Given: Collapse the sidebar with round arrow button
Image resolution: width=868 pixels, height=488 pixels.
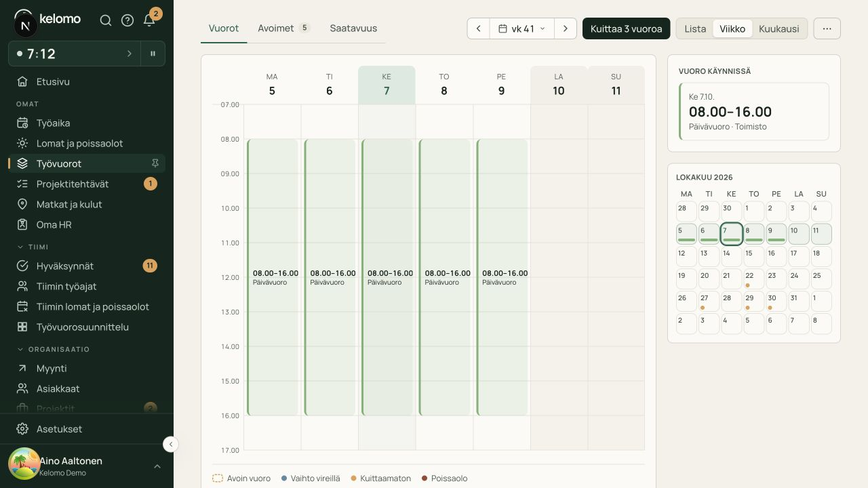Looking at the screenshot, I should [171, 444].
